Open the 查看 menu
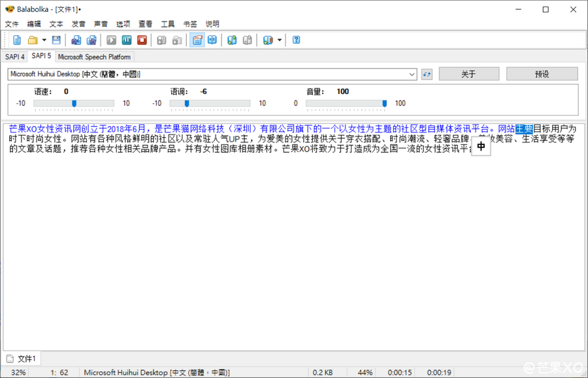Image resolution: width=588 pixels, height=378 pixels. click(x=146, y=24)
